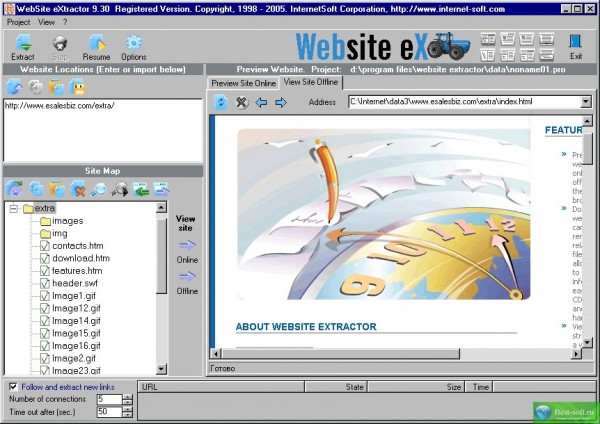Uncheck the Image15.gif checkbox
The image size is (600, 424).
(x=45, y=333)
